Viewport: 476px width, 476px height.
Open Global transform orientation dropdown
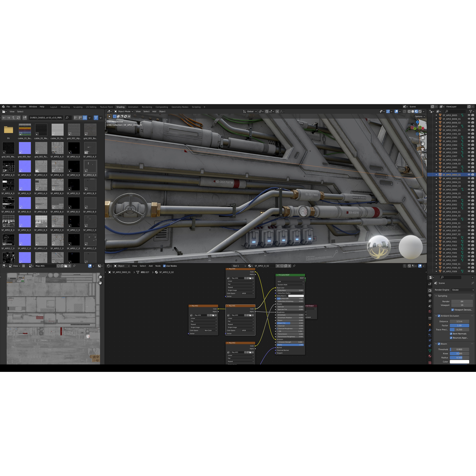250,111
